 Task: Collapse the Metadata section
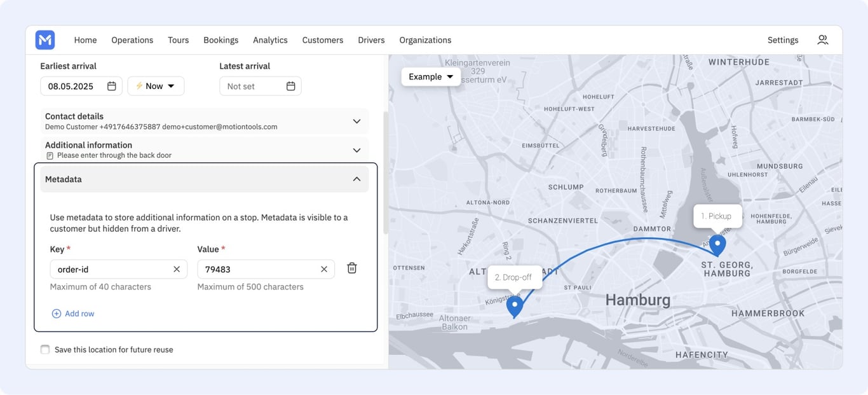click(x=205, y=179)
